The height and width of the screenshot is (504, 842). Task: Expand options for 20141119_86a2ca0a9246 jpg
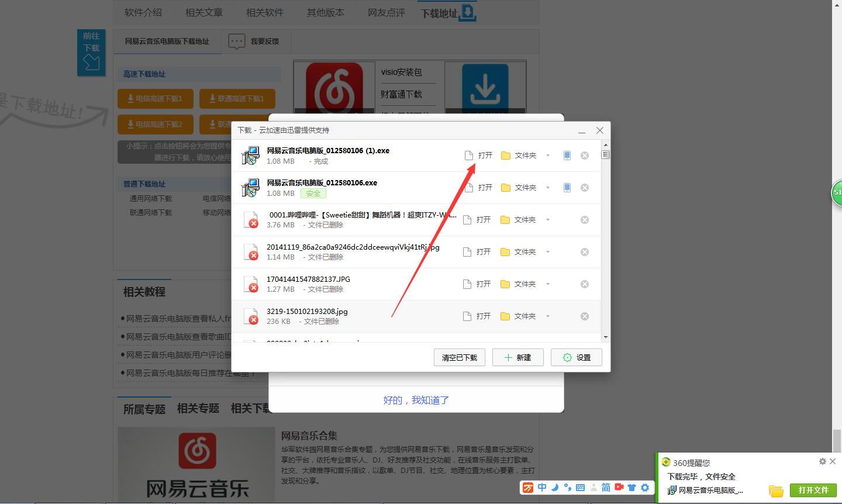(548, 252)
